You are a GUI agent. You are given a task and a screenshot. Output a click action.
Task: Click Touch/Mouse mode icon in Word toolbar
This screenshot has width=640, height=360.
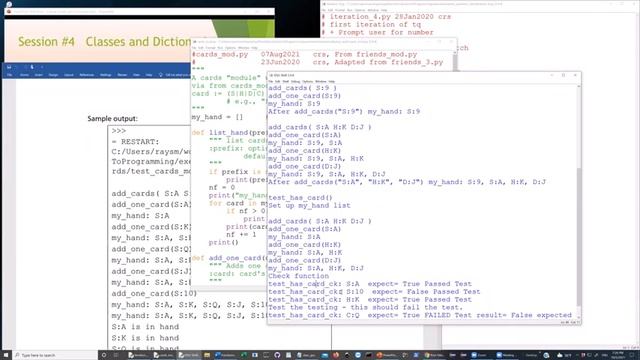click(x=32, y=67)
